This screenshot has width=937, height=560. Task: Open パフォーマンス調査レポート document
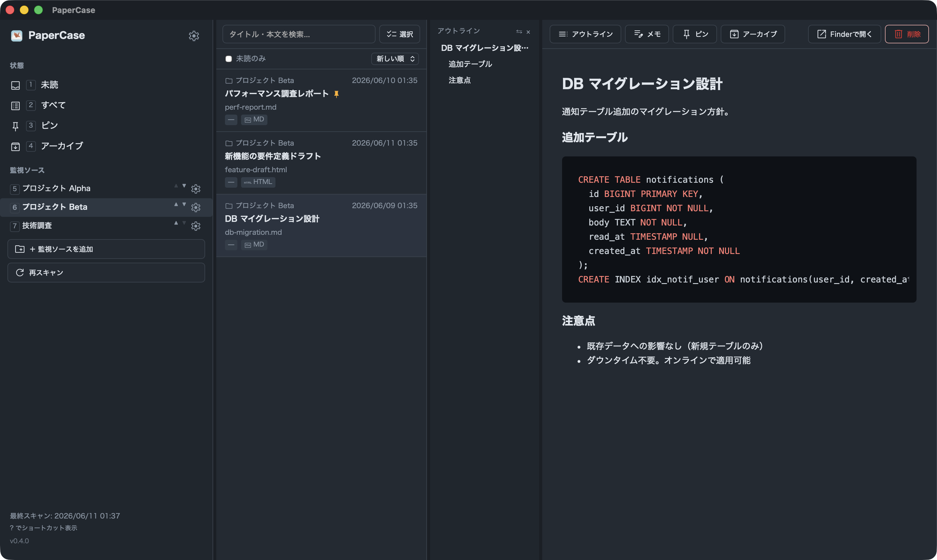322,100
